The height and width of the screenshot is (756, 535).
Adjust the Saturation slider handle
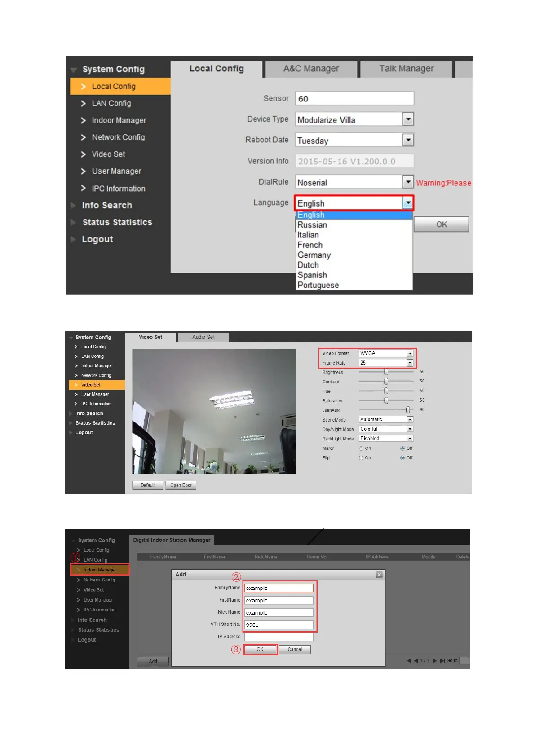coord(386,400)
